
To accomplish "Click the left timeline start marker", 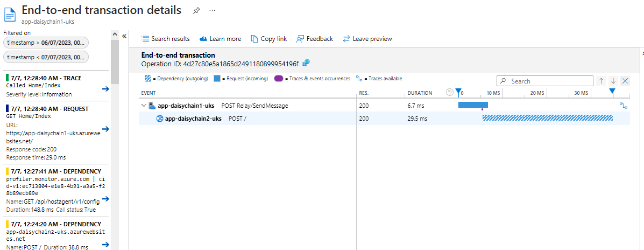I will (x=458, y=93).
